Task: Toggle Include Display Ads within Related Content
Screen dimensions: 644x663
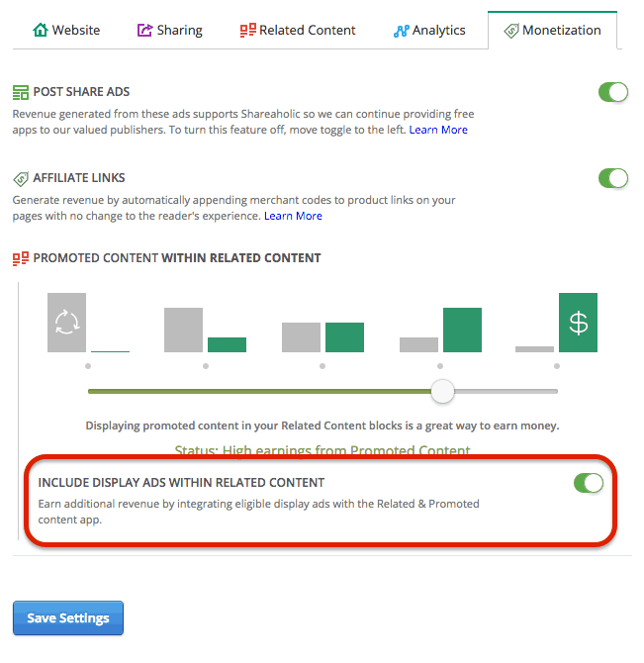Action: coord(589,483)
